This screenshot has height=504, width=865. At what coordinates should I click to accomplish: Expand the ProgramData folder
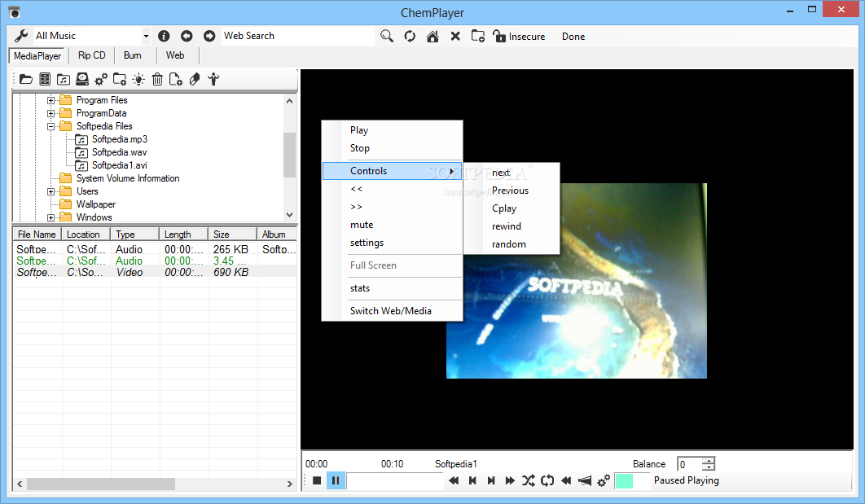[50, 114]
